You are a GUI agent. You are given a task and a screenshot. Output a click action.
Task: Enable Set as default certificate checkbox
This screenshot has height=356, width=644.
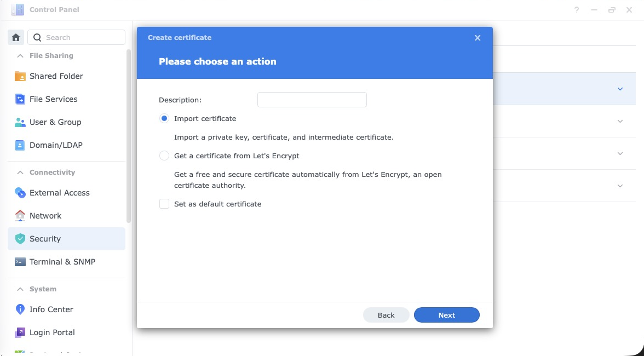tap(164, 204)
